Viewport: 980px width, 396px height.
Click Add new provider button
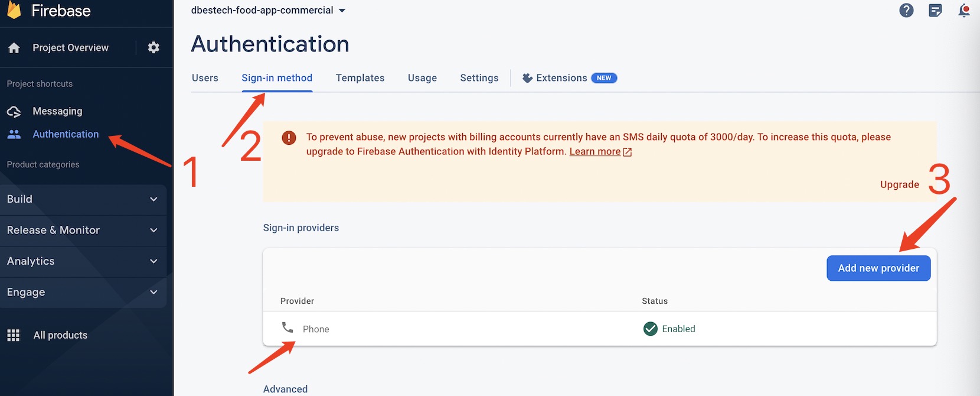[x=878, y=268]
